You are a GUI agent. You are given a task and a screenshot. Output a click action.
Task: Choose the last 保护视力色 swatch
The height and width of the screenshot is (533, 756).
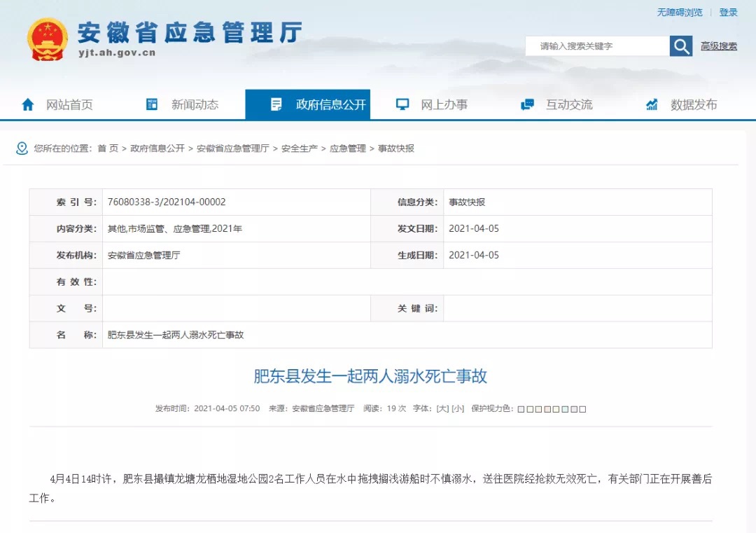[582, 409]
